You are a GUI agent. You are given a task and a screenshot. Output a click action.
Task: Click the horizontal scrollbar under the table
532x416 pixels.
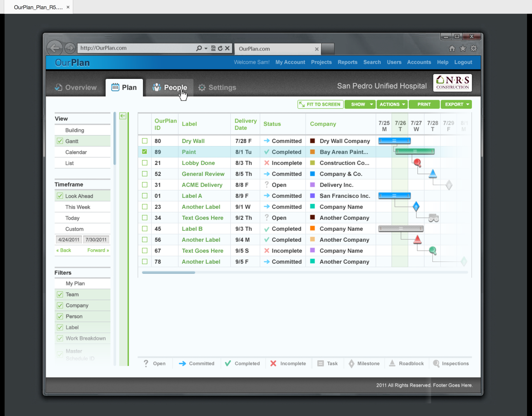point(168,272)
